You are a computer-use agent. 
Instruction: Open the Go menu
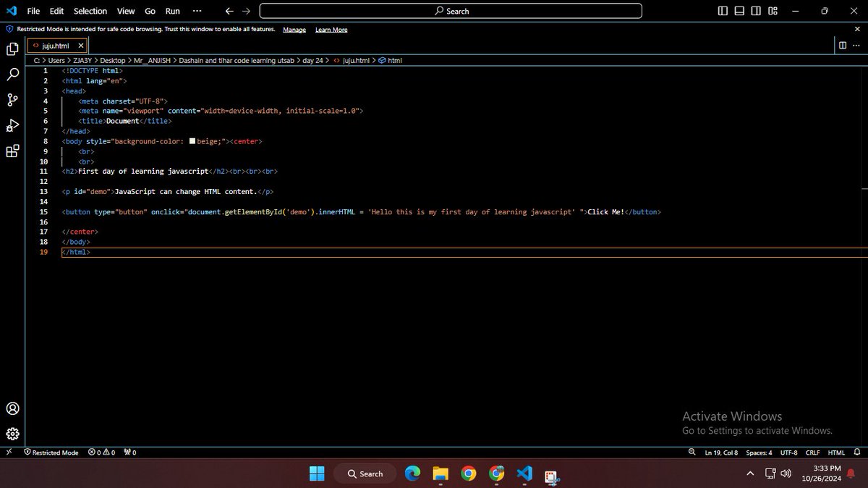150,11
